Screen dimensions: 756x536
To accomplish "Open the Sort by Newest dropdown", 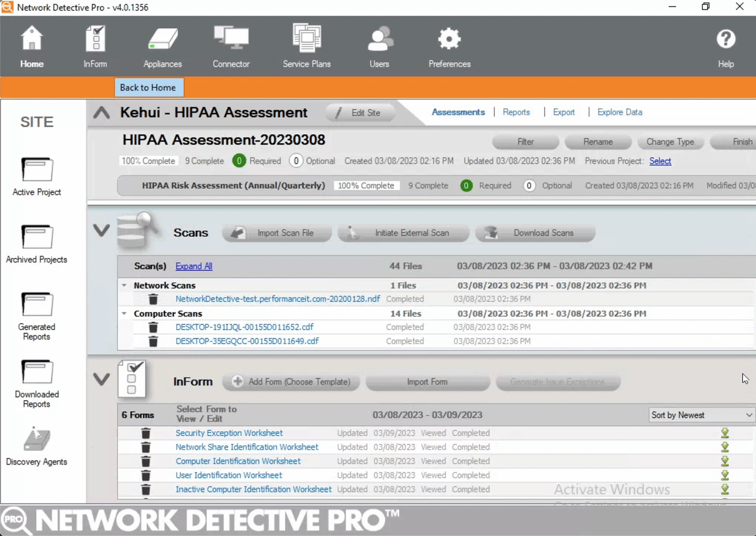I will pos(700,415).
